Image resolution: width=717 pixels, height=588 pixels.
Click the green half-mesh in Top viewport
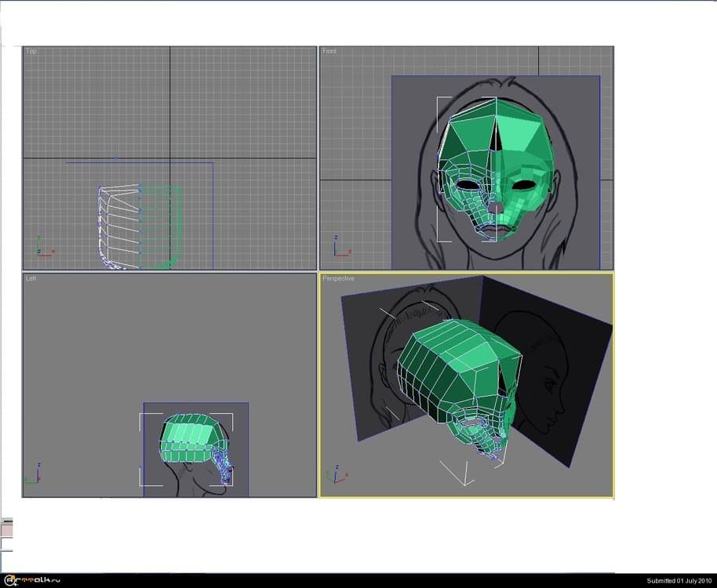pos(161,227)
